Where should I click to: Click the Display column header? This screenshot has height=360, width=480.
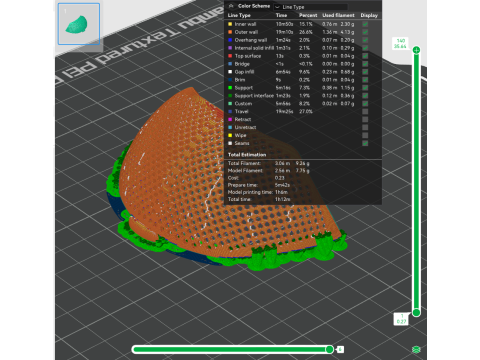(x=369, y=15)
